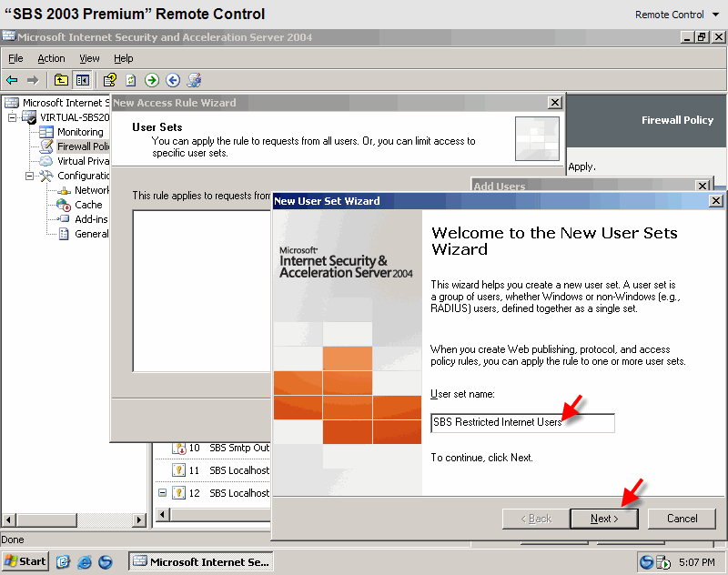Collapse the VIRTUAL-SBS2003 tree node

(x=12, y=117)
